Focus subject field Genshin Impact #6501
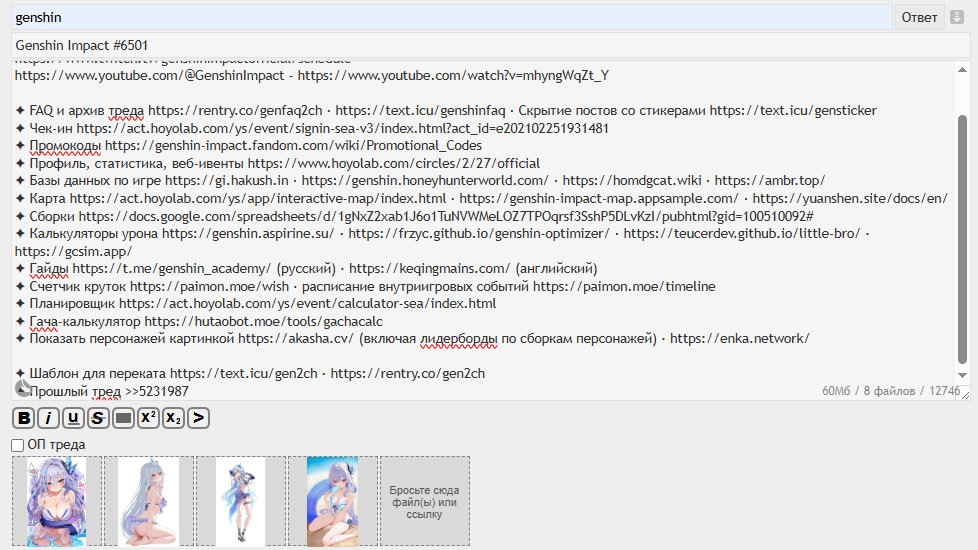978x550 pixels. point(490,46)
